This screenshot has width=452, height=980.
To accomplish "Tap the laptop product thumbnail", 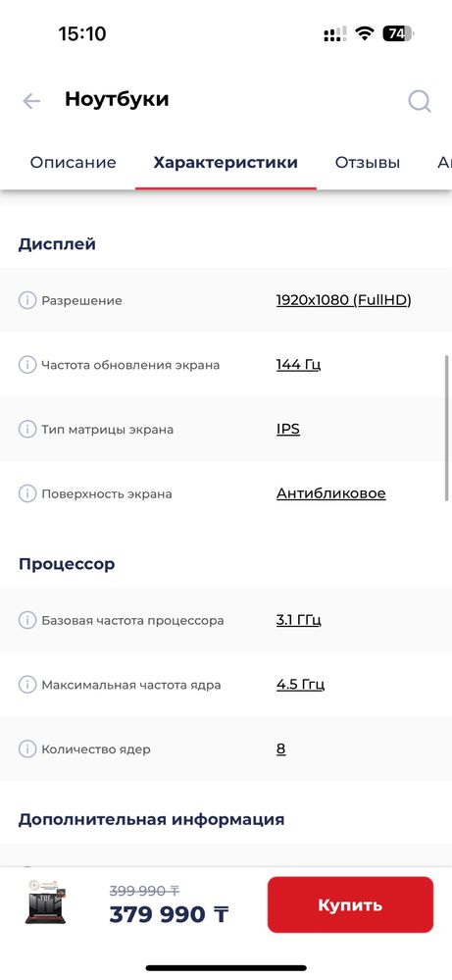I will click(45, 903).
